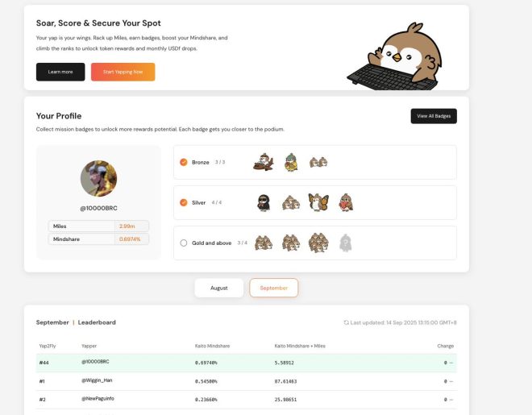
Task: Click the Learn more button
Action: [60, 72]
